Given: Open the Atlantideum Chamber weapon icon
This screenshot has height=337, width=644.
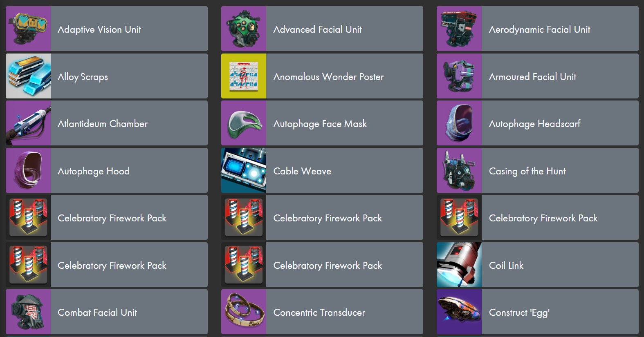Looking at the screenshot, I should point(28,123).
